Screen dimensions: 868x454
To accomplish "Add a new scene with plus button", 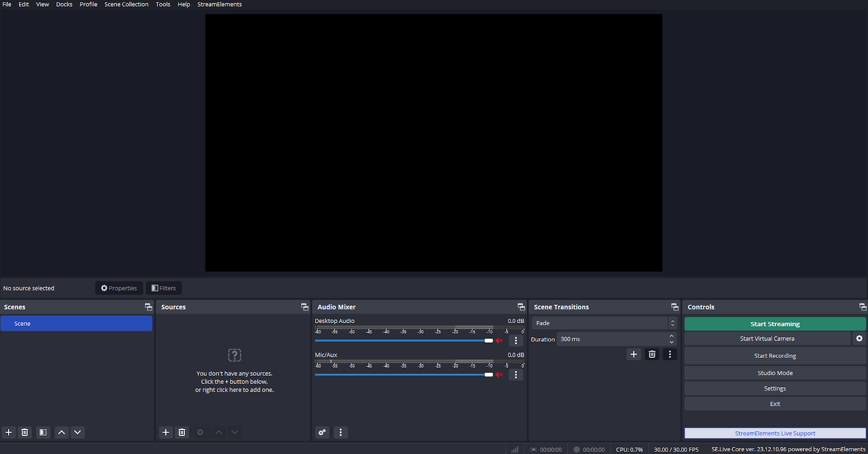I will 9,432.
